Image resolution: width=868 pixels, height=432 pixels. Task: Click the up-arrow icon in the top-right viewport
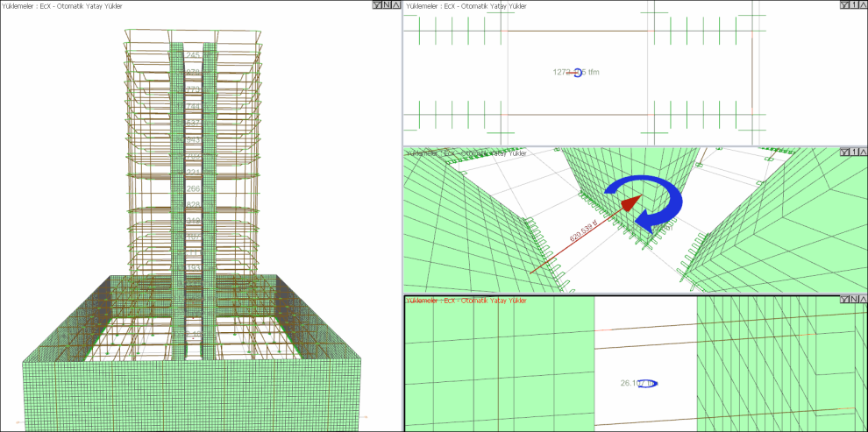[863, 5]
